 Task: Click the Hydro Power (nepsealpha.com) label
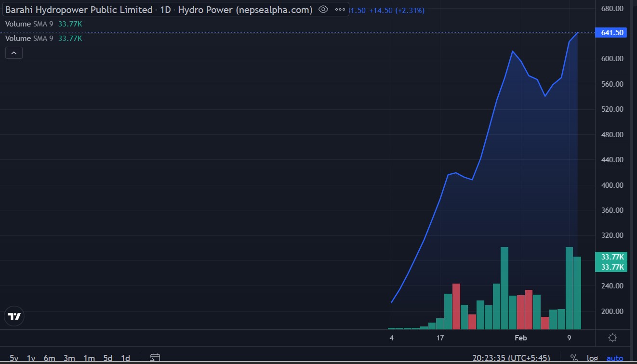tap(245, 10)
